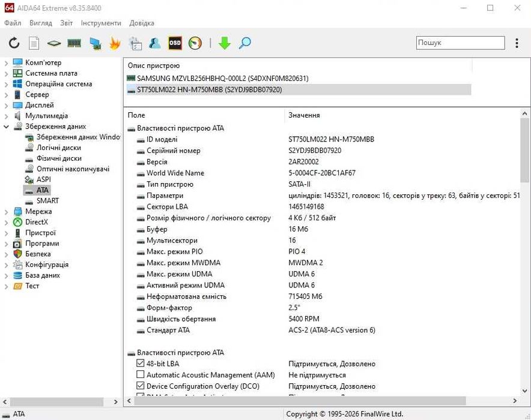The image size is (531, 420).
Task: Expand the Конфігурація tree node
Action: click(6, 265)
